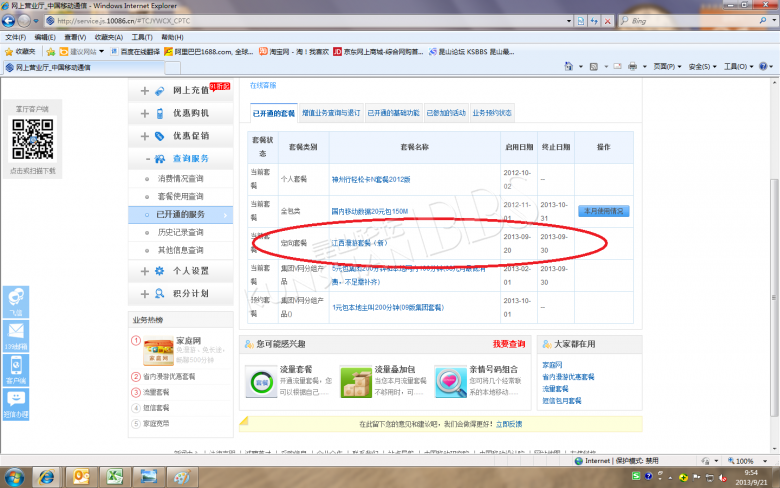Switch to 增值业务查询与退订 tab
Viewport: 780px width, 488px height.
coord(331,113)
